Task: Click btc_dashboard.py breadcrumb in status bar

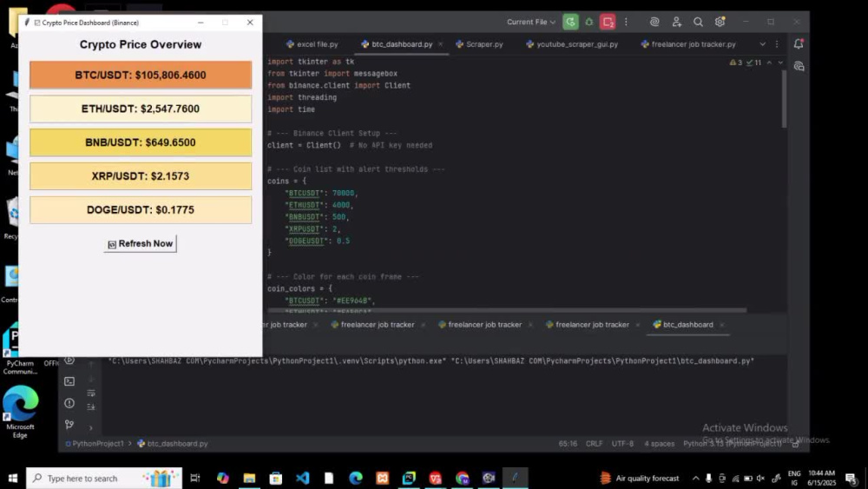Action: [172, 444]
